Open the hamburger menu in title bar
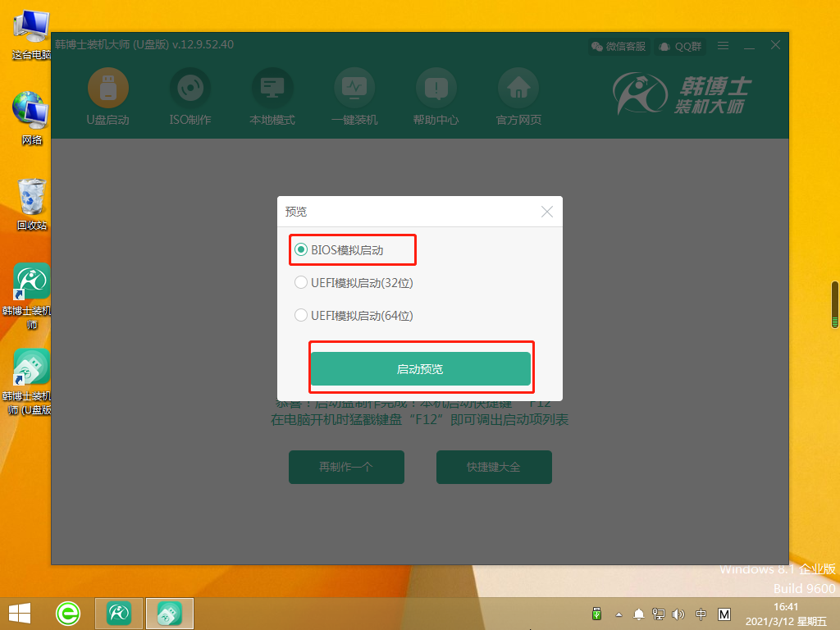Screen dimensions: 840x630 (x=723, y=46)
